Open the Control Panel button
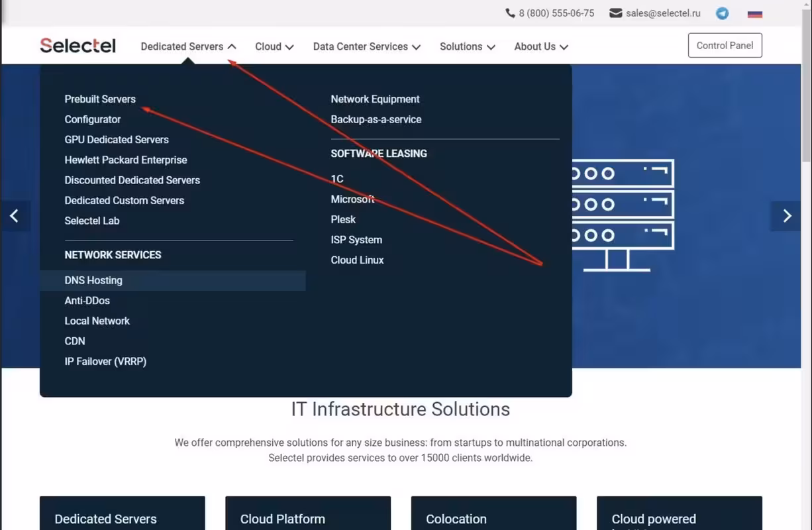This screenshot has width=812, height=530. [x=725, y=46]
